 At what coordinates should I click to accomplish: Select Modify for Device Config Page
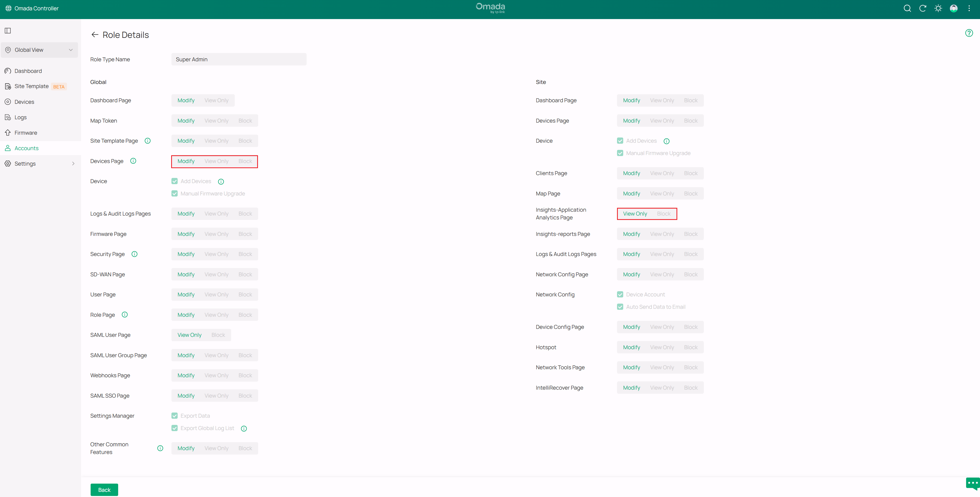click(x=632, y=327)
